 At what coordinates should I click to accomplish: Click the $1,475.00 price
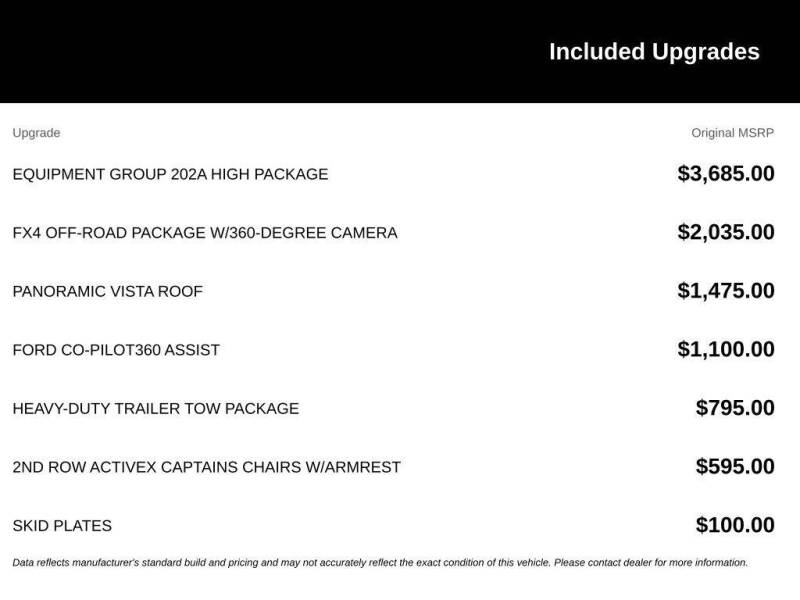pos(726,291)
